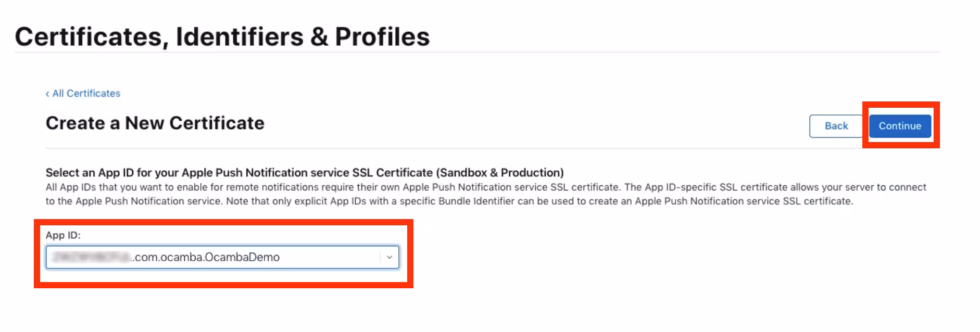Return to certificate list via All Certificates
The height and width of the screenshot is (332, 980).
(86, 93)
